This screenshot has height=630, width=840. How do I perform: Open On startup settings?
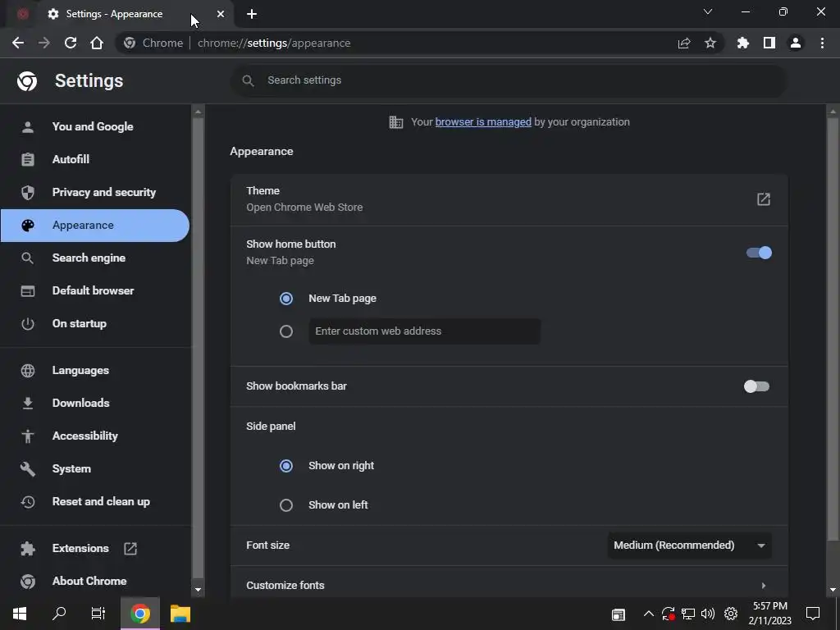[x=94, y=323]
